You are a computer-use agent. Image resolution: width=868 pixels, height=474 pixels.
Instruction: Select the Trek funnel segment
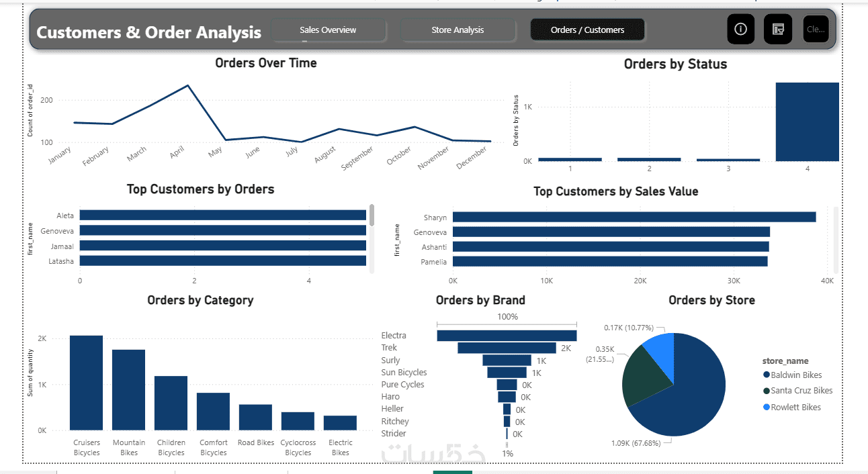pos(507,348)
